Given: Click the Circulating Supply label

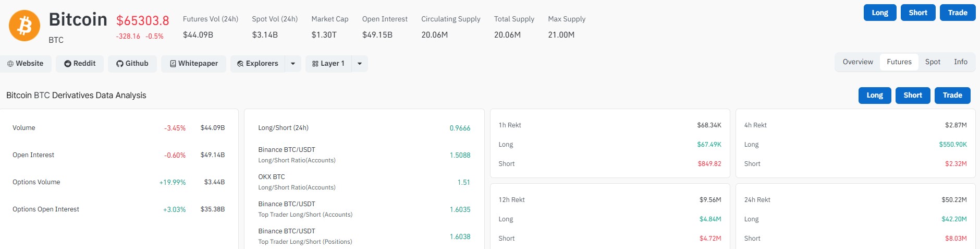Looking at the screenshot, I should coord(451,19).
